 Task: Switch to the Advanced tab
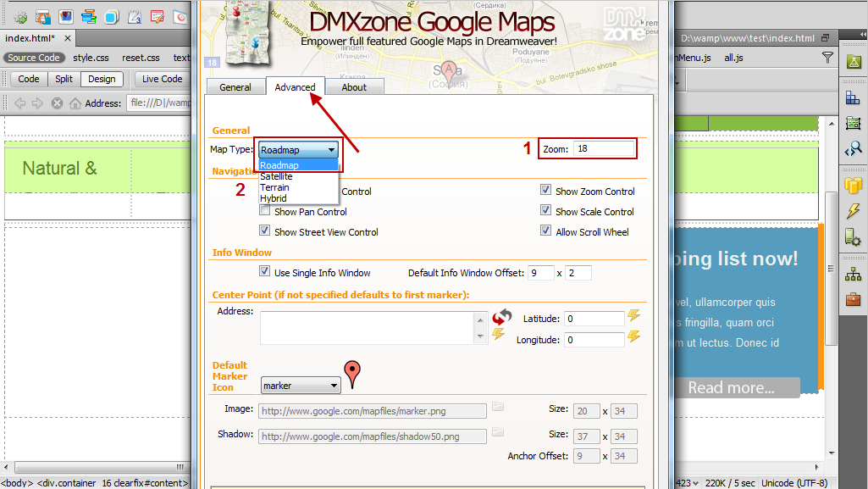click(295, 86)
